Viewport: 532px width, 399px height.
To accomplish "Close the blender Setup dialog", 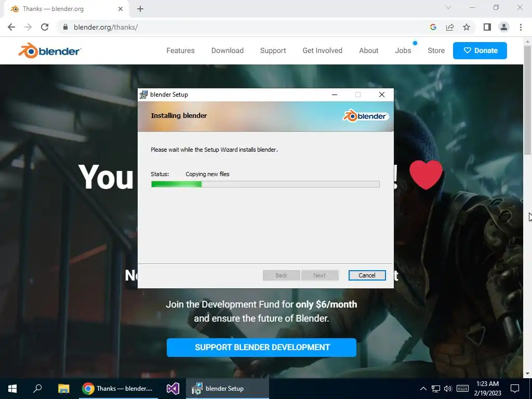I will coord(382,95).
